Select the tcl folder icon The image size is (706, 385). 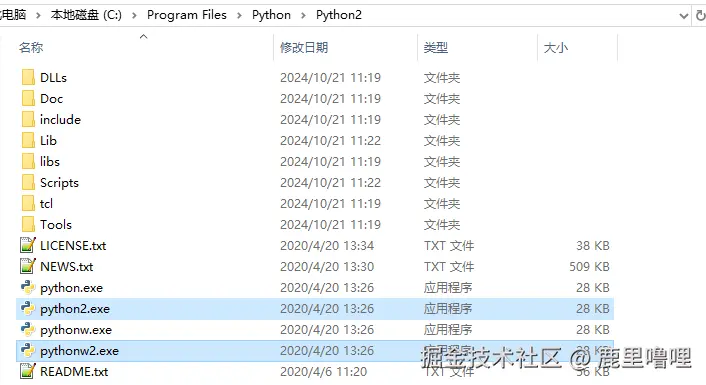pos(28,204)
